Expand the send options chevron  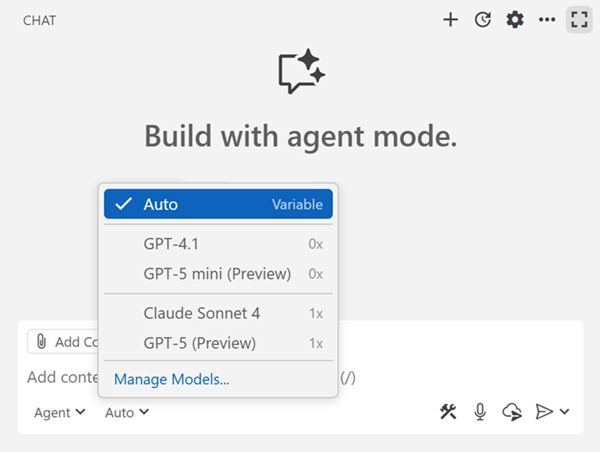pyautogui.click(x=565, y=411)
